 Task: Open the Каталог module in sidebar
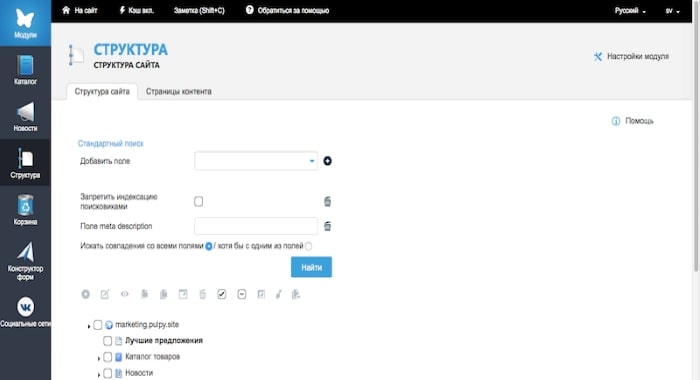click(x=25, y=70)
